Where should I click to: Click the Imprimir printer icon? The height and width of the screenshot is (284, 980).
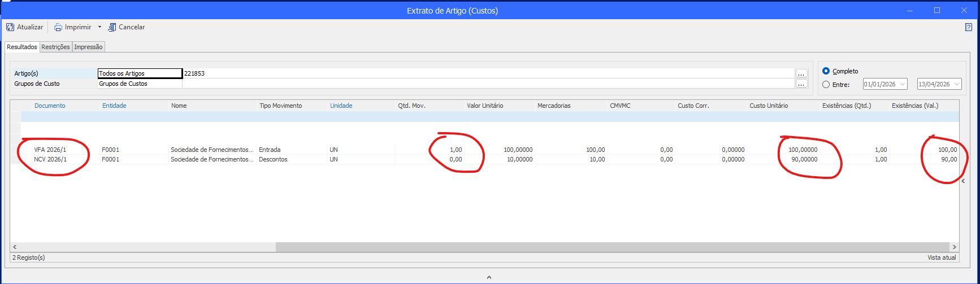coord(58,27)
